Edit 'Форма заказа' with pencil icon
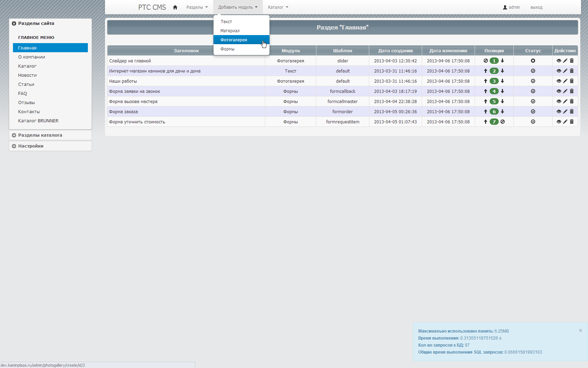588x368 pixels. point(565,111)
